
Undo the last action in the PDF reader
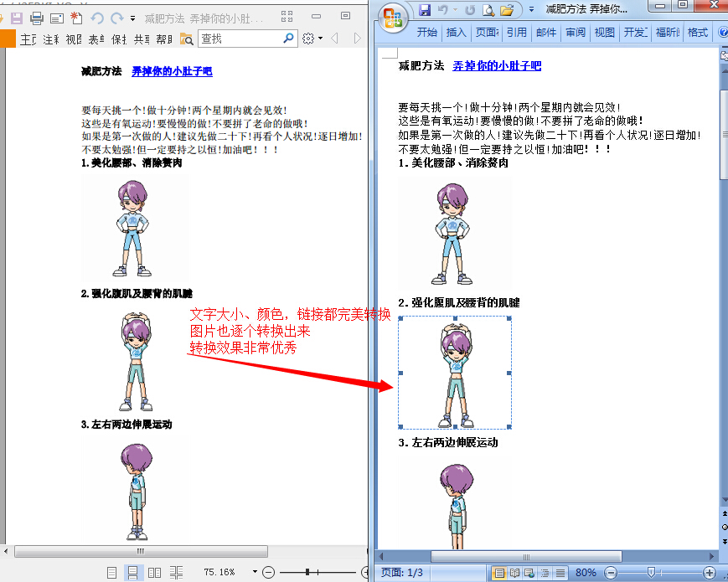[96, 18]
